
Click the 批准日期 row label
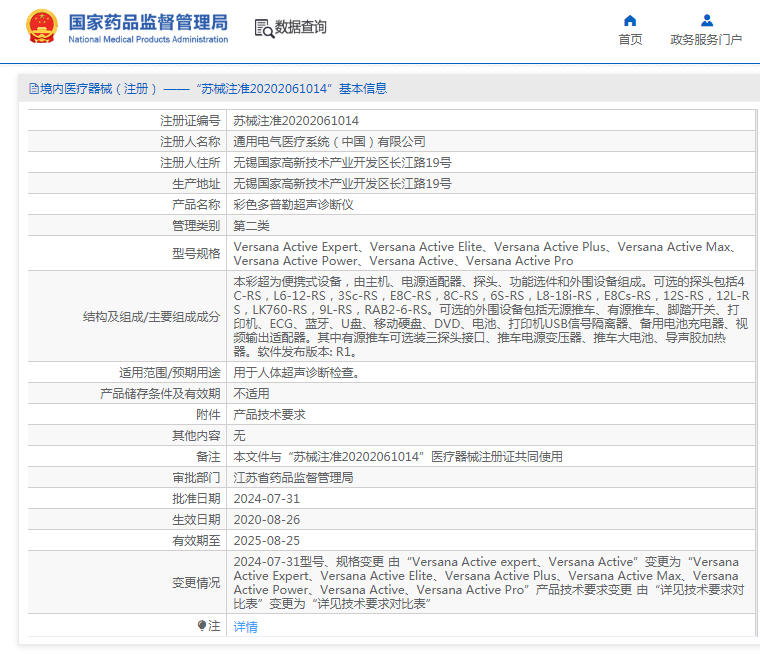tap(196, 498)
